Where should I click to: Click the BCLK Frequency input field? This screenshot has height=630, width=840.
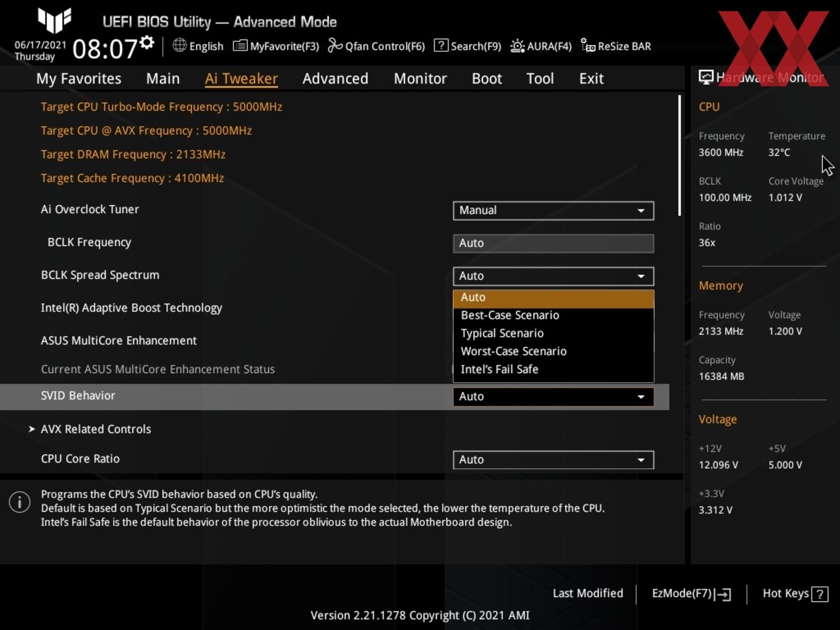[x=553, y=243]
